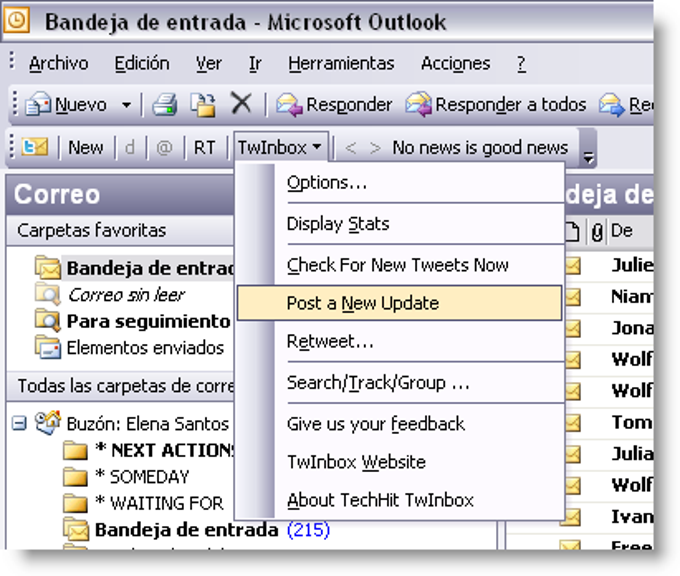The image size is (680, 576).
Task: Click the Elementos enviados folder icon
Action: 48,347
